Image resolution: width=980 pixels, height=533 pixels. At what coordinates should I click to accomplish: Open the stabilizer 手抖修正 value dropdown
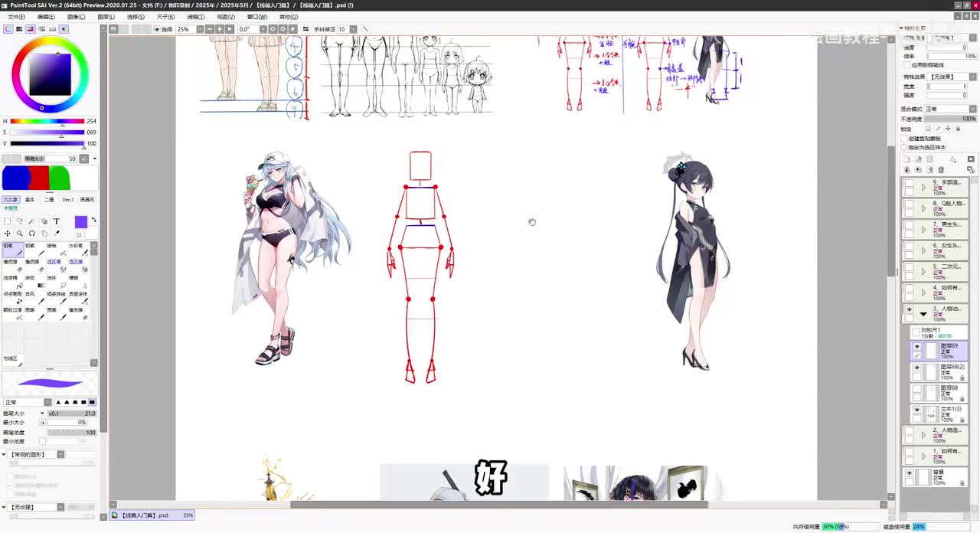tap(351, 29)
